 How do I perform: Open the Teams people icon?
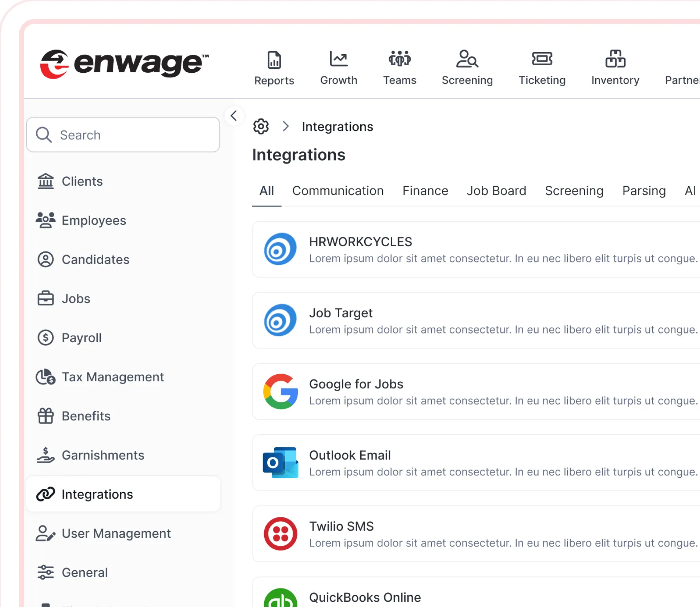399,59
